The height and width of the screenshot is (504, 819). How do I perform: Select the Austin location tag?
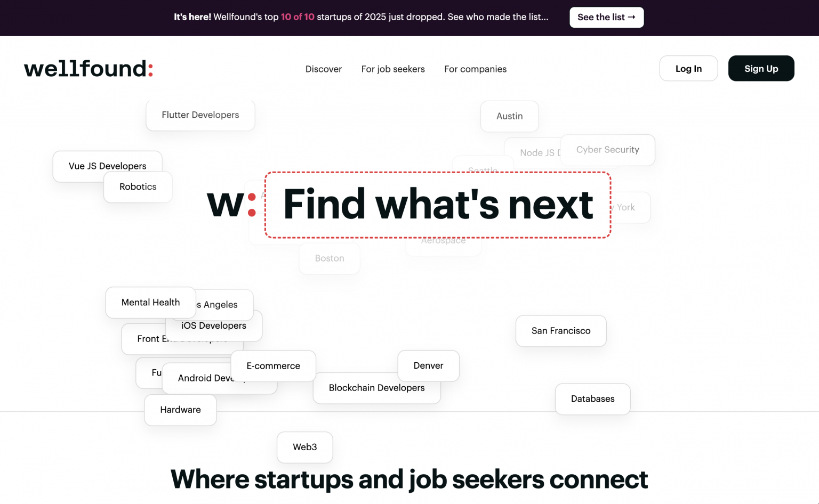pyautogui.click(x=509, y=116)
